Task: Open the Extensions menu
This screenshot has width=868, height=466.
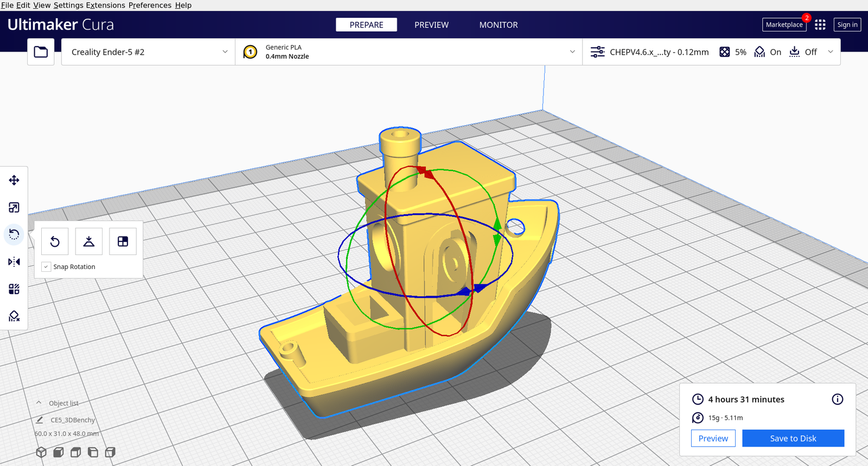Action: point(106,5)
